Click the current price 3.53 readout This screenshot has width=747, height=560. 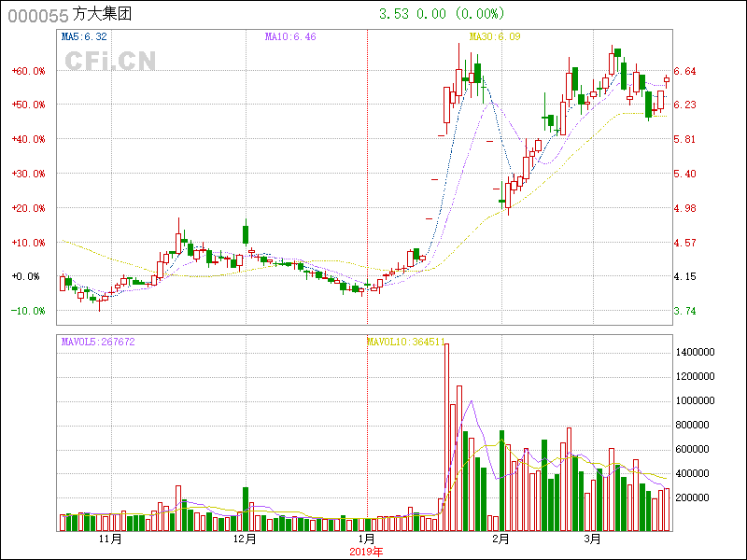tap(392, 14)
